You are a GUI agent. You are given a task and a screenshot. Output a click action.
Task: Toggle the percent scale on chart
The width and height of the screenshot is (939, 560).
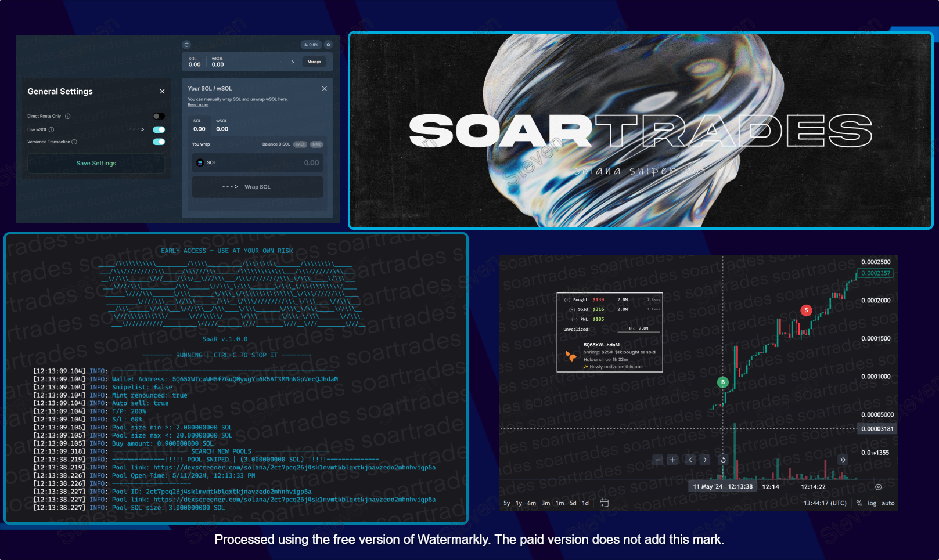pos(859,503)
